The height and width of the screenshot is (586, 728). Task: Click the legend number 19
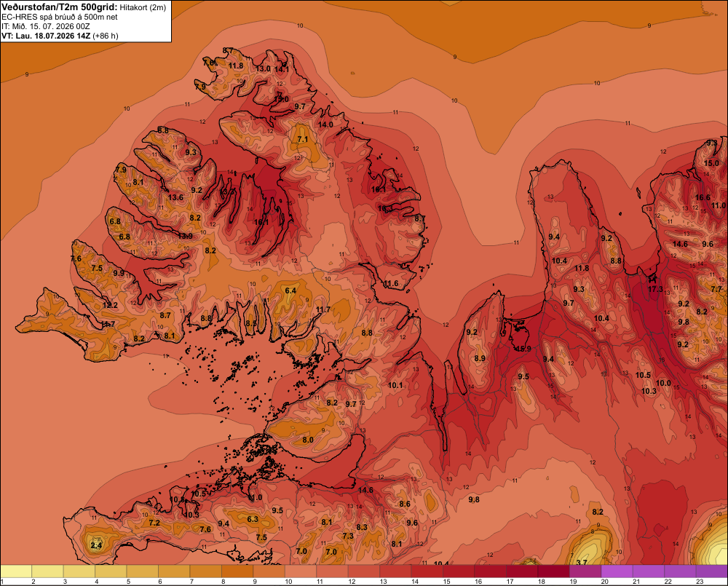tap(573, 582)
